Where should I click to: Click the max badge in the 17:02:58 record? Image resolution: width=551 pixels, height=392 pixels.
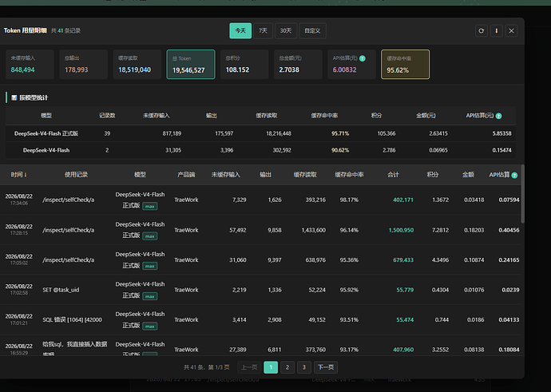pyautogui.click(x=149, y=296)
